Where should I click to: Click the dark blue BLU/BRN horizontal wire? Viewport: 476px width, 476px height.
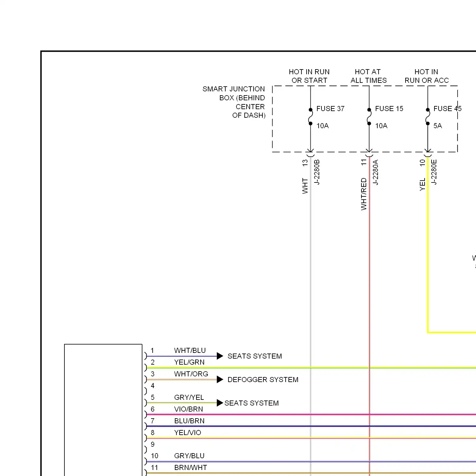pyautogui.click(x=311, y=426)
